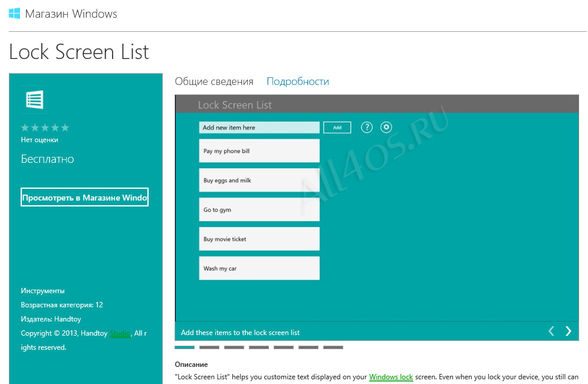This screenshot has height=384, width=588.
Task: Open the Общие сведения tab
Action: (x=214, y=81)
